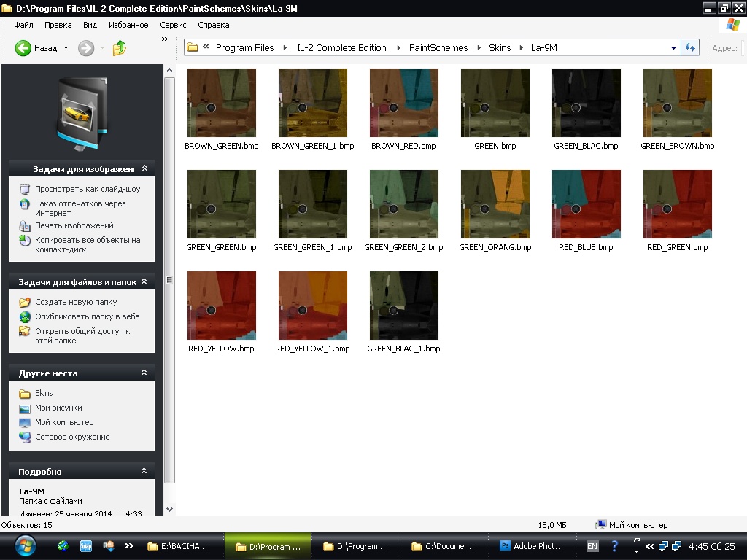The height and width of the screenshot is (560, 747).
Task: Select the GREEN_BLAC.bmp thumbnail
Action: point(586,103)
